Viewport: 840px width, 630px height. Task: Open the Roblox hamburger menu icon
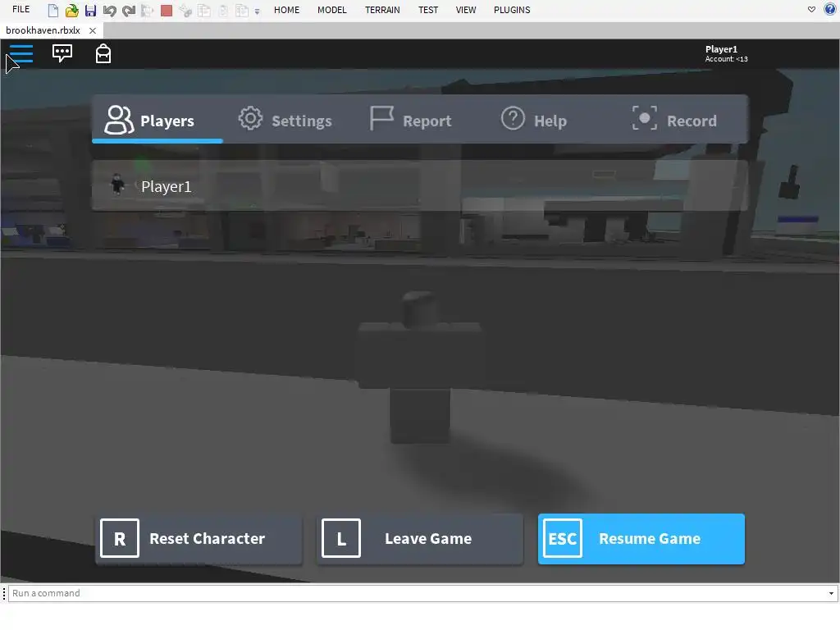[21, 53]
